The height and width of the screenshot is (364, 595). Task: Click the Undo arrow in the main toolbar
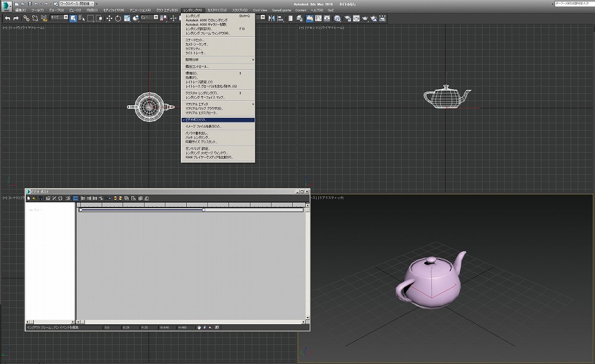point(8,18)
